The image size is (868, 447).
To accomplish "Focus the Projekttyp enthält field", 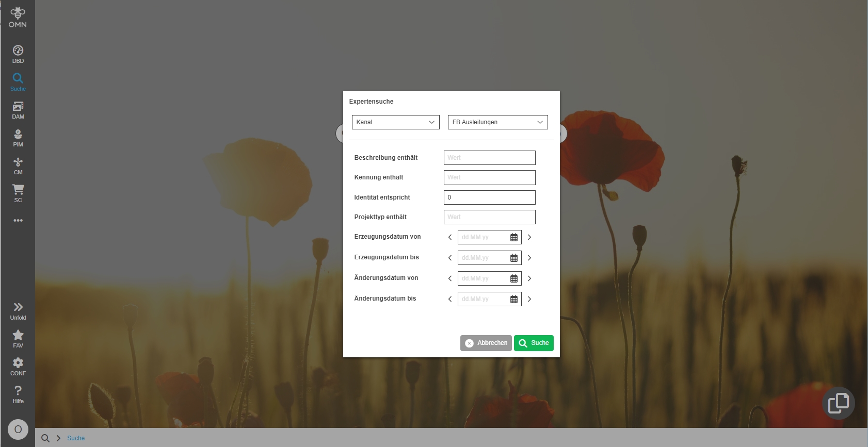I will point(490,217).
